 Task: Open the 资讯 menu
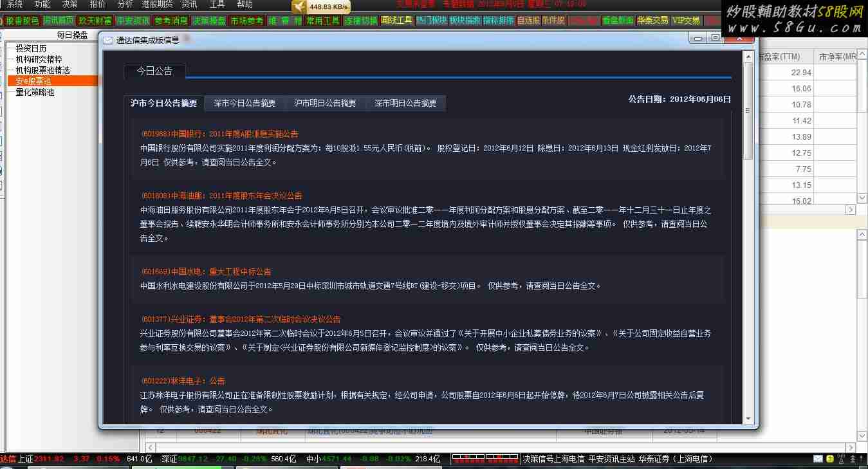point(190,5)
